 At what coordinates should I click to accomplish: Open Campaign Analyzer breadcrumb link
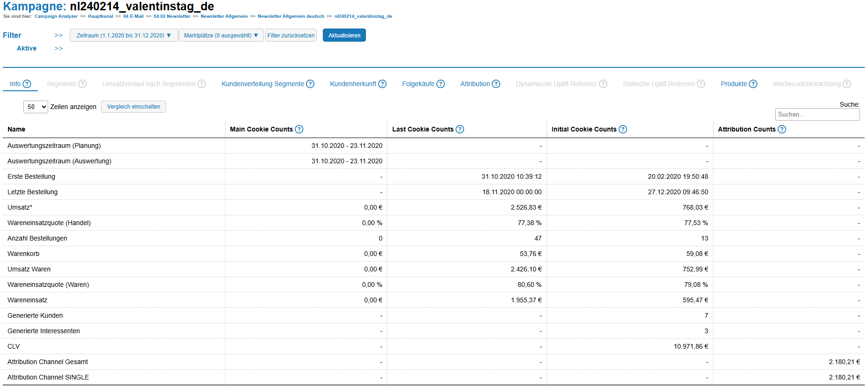(56, 16)
